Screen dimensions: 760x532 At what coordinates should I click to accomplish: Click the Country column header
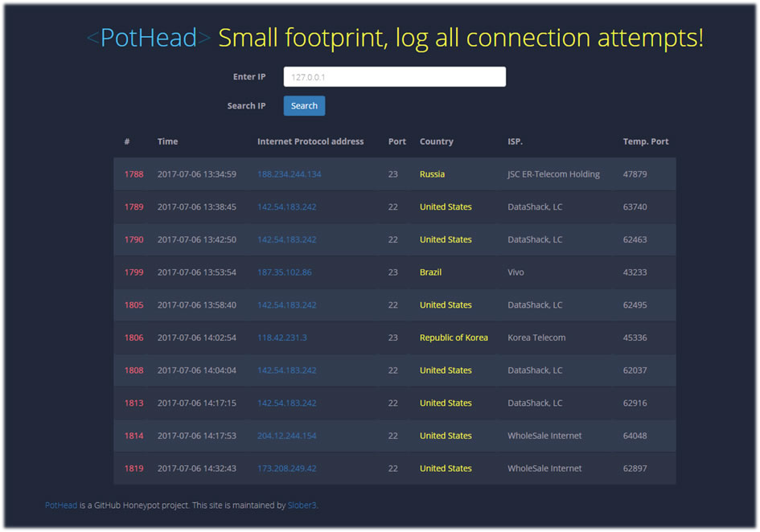pos(436,141)
